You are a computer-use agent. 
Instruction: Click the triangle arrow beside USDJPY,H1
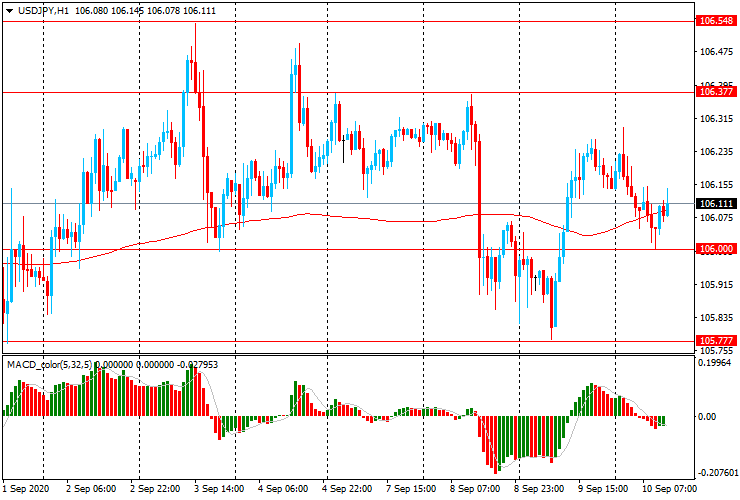(x=9, y=9)
